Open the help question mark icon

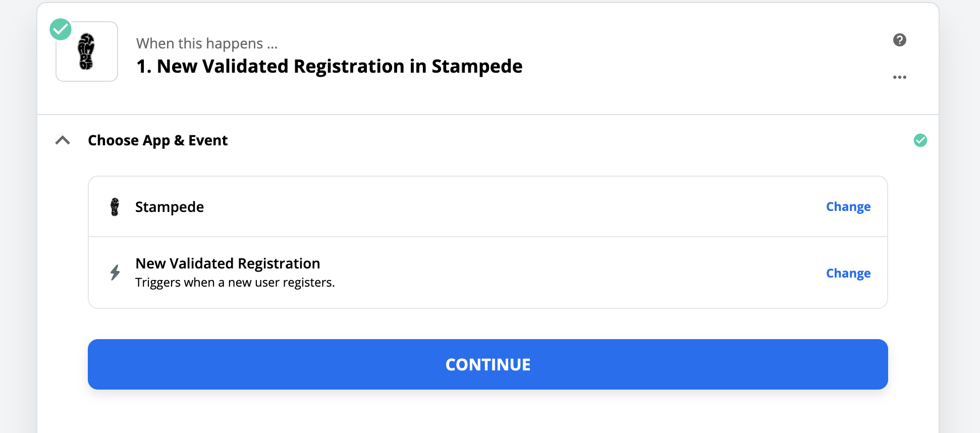[x=899, y=40]
